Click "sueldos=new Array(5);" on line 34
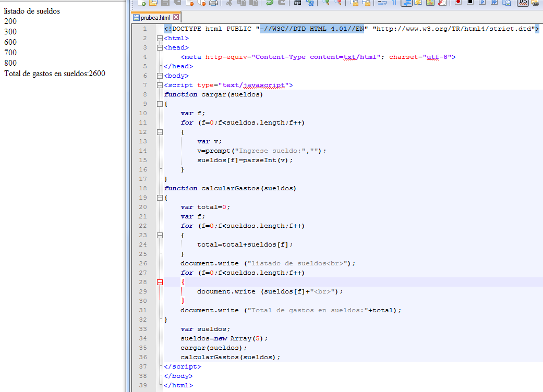Viewport: 543px width, 392px height. click(224, 338)
